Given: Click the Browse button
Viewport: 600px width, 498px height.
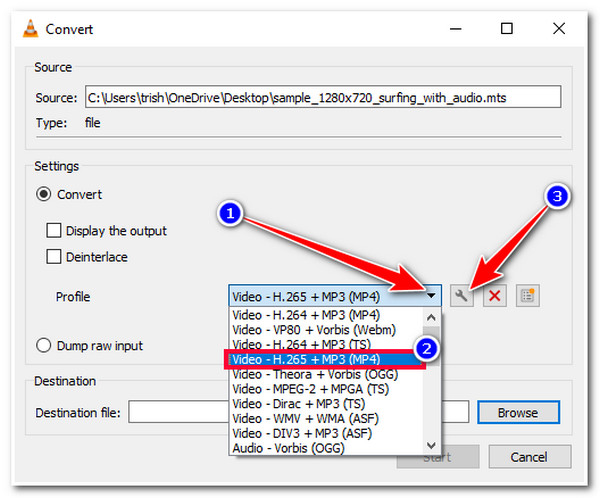Looking at the screenshot, I should coord(518,413).
